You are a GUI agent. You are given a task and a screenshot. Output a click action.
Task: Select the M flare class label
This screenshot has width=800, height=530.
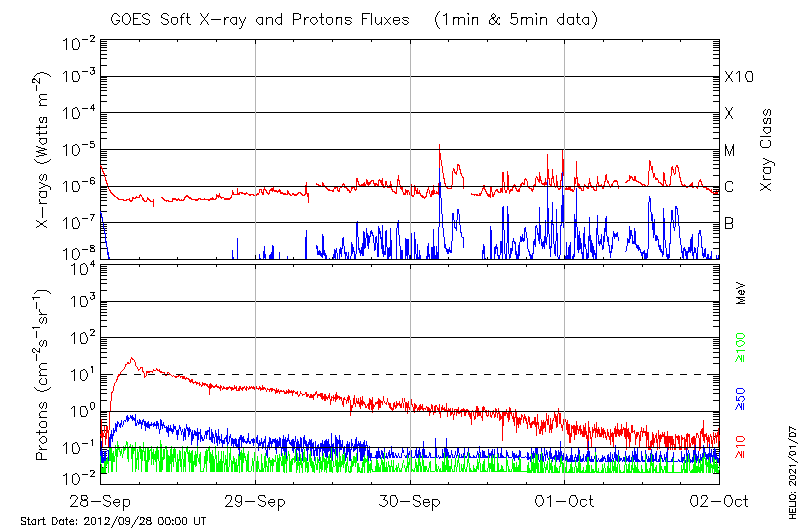730,150
